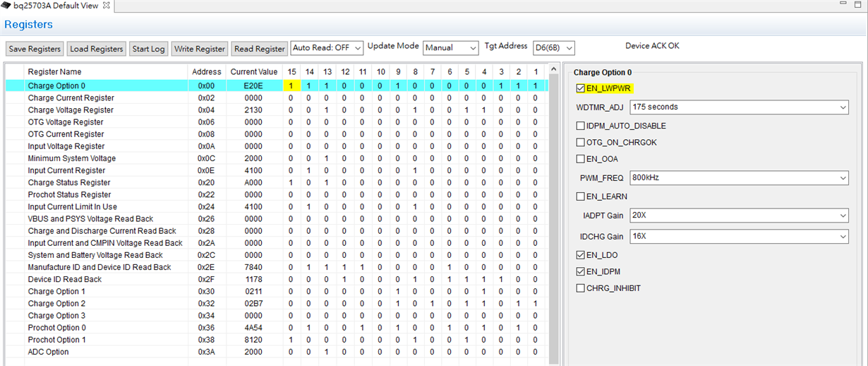
Task: Click the Current Value column header
Action: point(254,71)
